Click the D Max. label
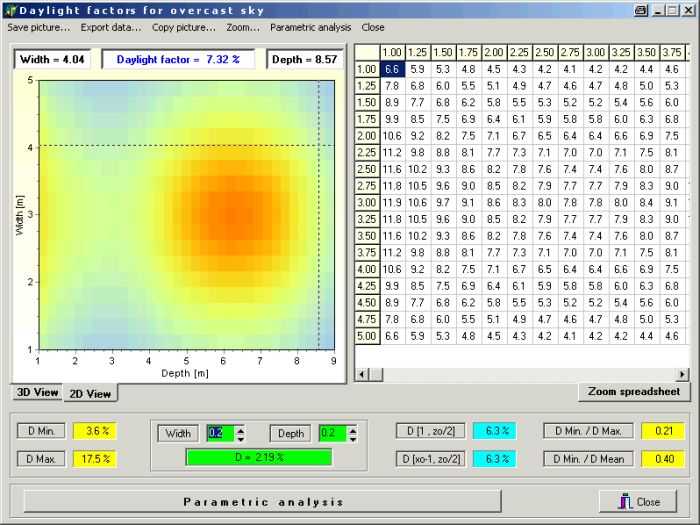This screenshot has width=700, height=525. tap(41, 458)
